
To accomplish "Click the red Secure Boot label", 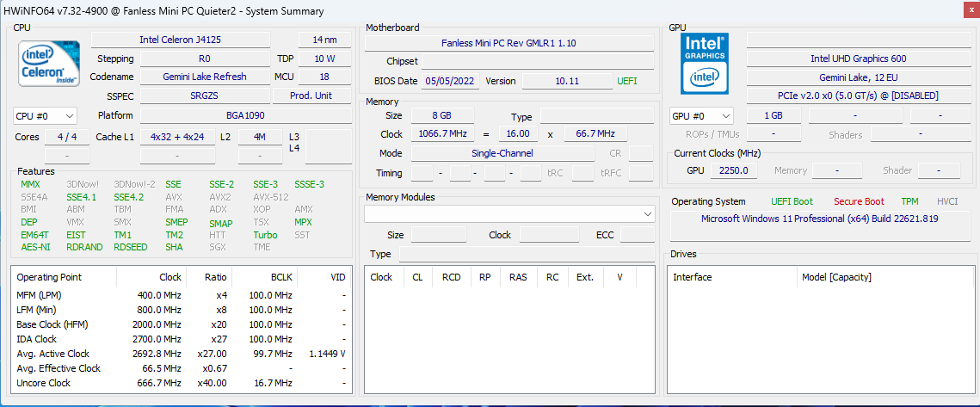I will pos(859,201).
